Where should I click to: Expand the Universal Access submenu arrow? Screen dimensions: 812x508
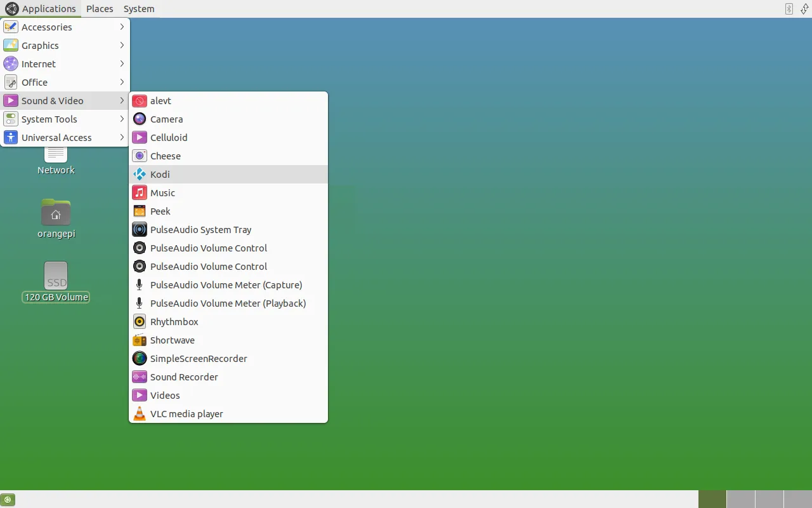pos(122,138)
